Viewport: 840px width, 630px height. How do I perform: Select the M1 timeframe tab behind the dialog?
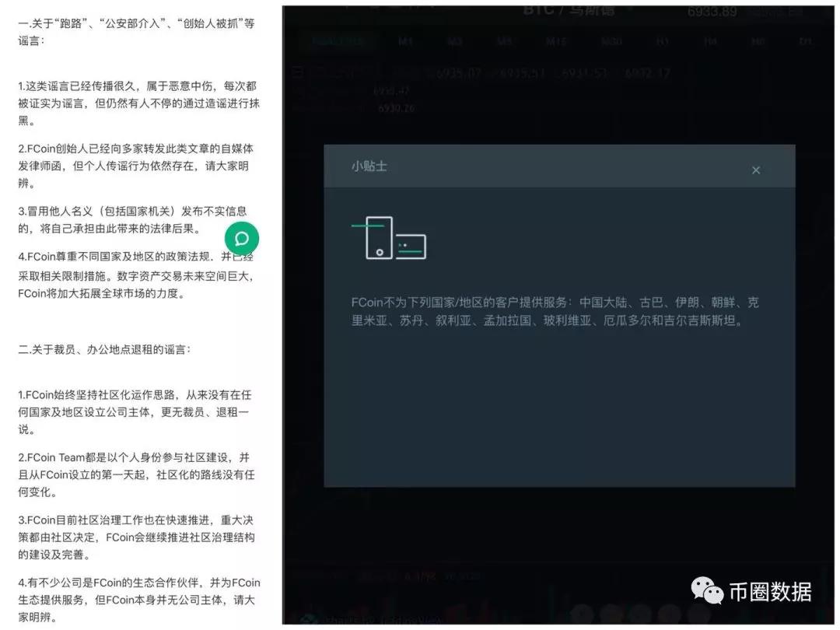[x=405, y=41]
